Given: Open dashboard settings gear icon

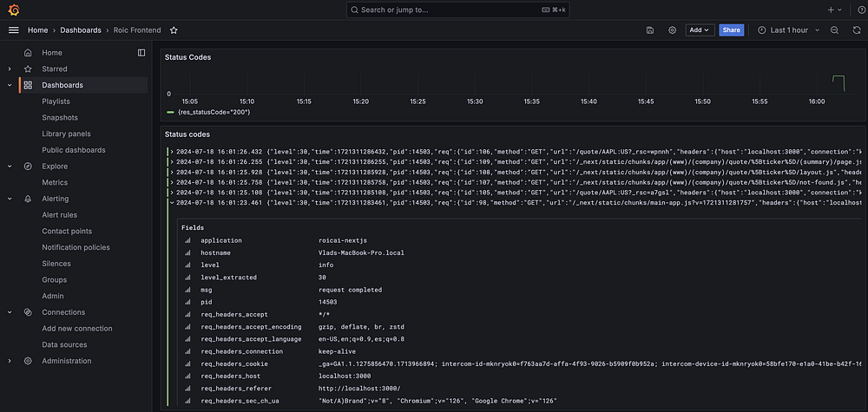Looking at the screenshot, I should tap(672, 30).
